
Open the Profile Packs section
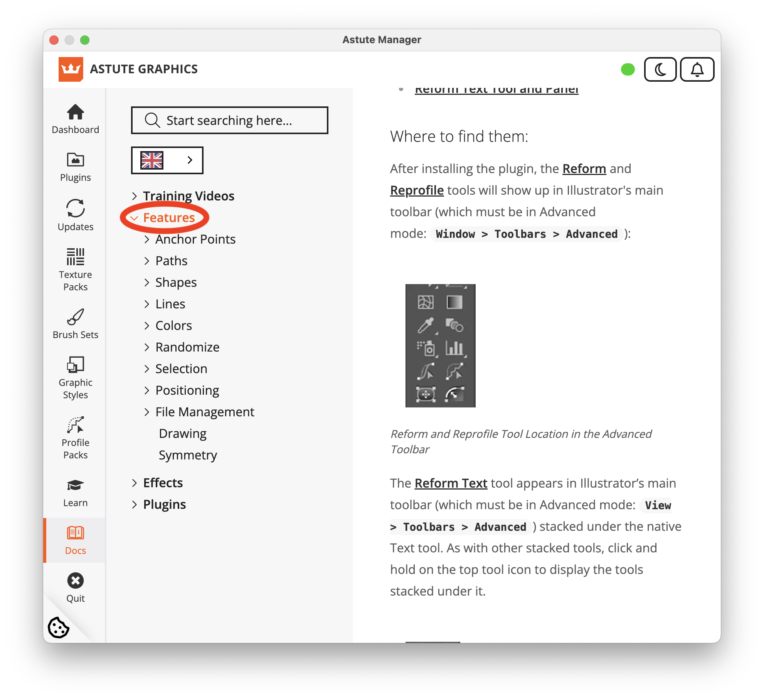(x=75, y=438)
